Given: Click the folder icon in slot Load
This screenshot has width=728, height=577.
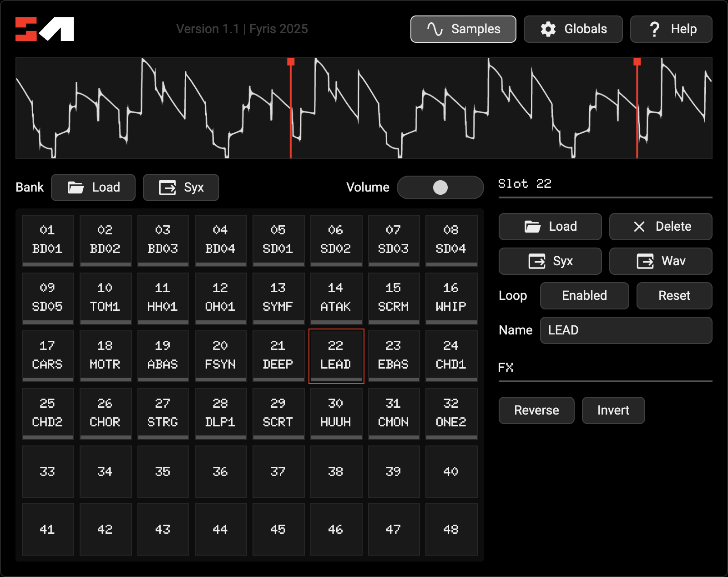Looking at the screenshot, I should [x=532, y=227].
